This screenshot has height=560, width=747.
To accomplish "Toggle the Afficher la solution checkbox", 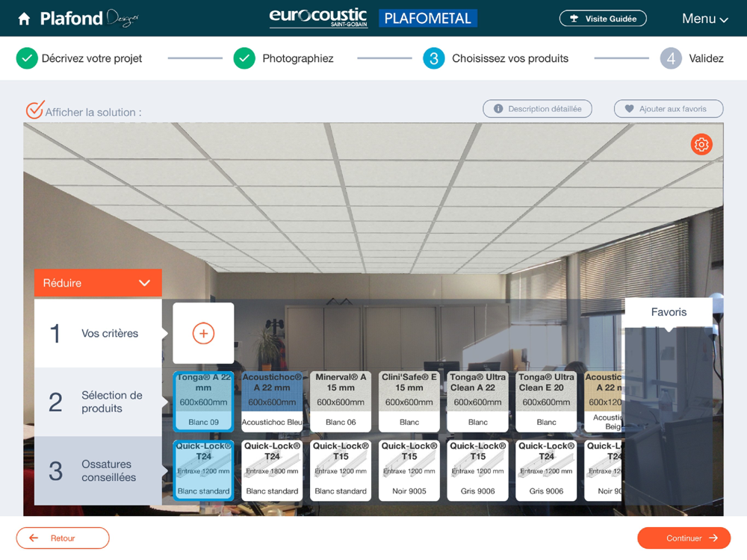I will click(x=35, y=110).
